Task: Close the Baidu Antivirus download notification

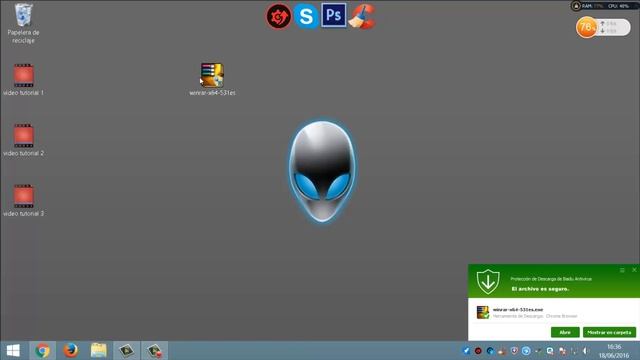Action: [634, 270]
